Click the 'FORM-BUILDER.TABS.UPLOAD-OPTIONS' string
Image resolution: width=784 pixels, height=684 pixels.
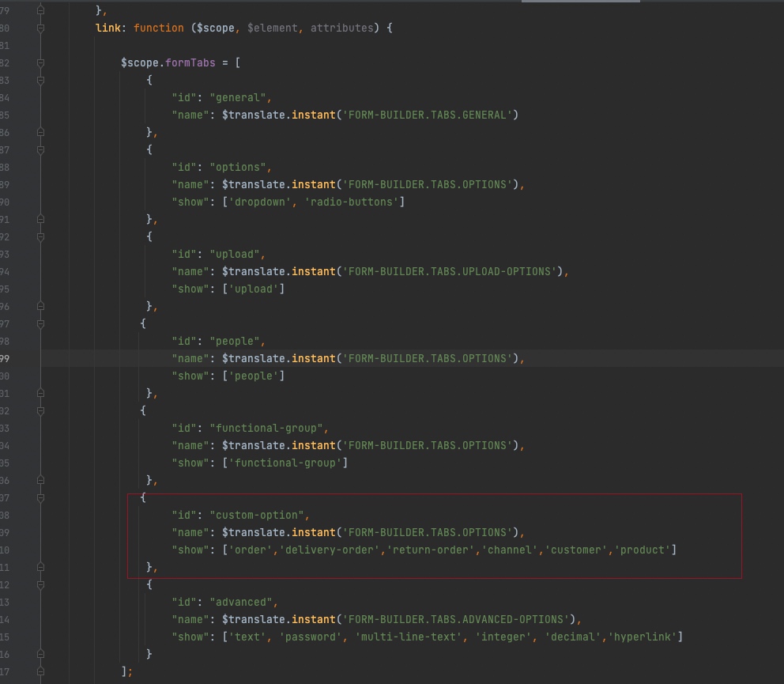[450, 272]
